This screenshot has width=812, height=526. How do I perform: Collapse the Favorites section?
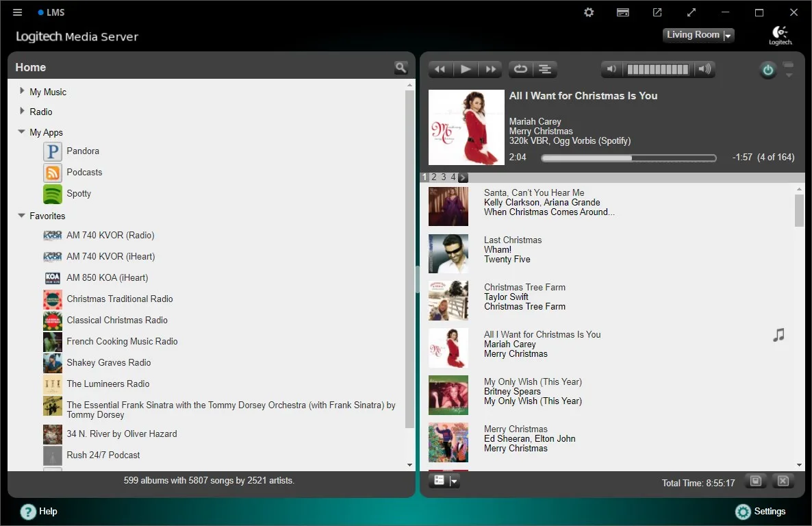pyautogui.click(x=22, y=216)
